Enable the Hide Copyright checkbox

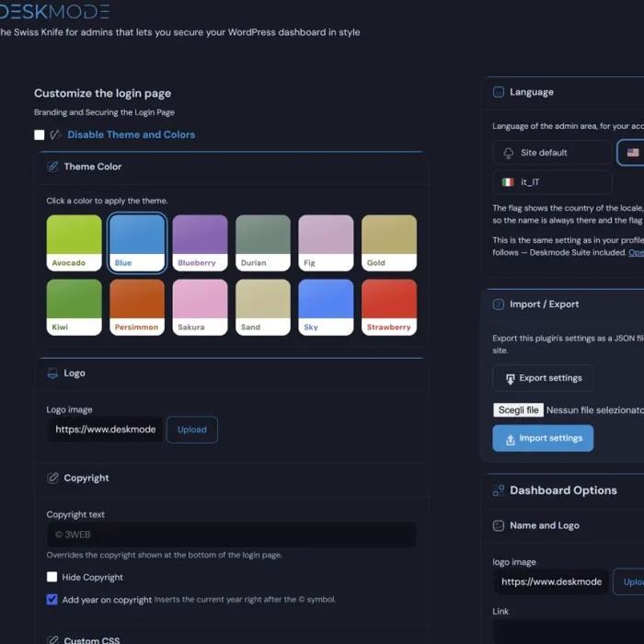[52, 577]
